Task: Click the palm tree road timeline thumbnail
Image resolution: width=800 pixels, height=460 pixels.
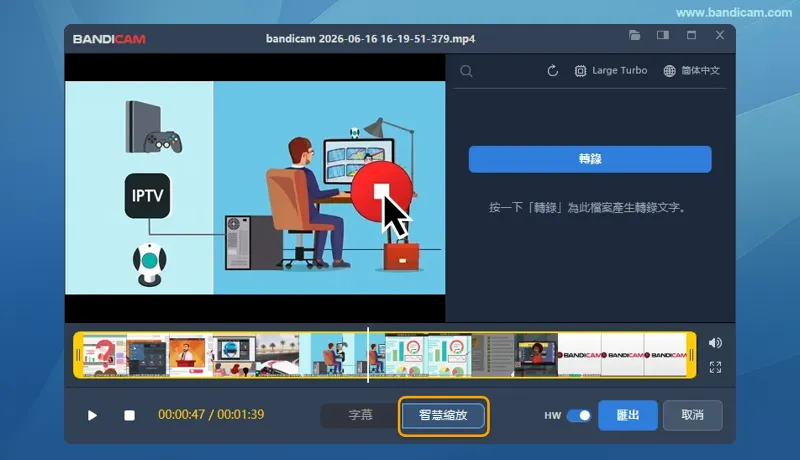Action: [x=278, y=355]
